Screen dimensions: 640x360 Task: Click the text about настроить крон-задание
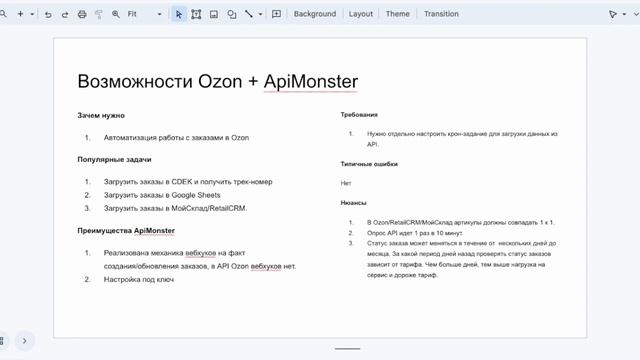(462, 139)
